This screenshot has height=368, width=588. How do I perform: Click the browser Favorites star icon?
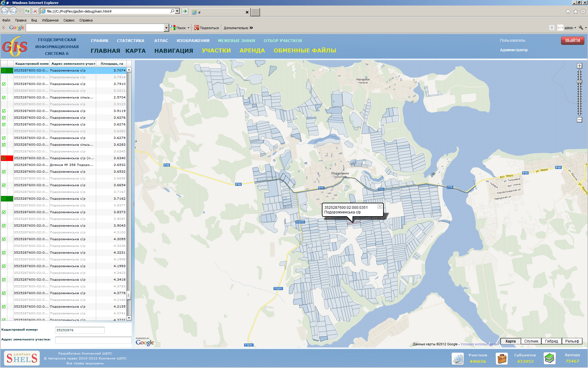(x=575, y=12)
